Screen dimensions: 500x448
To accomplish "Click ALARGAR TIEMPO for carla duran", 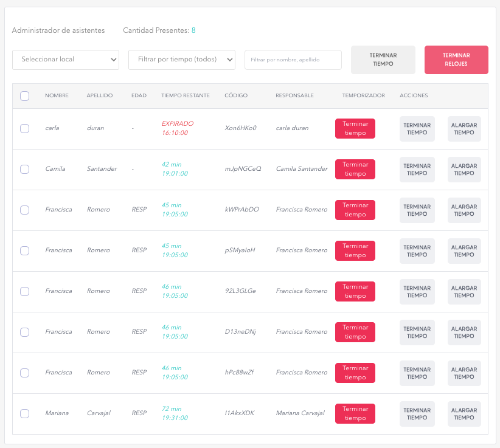I will (464, 129).
